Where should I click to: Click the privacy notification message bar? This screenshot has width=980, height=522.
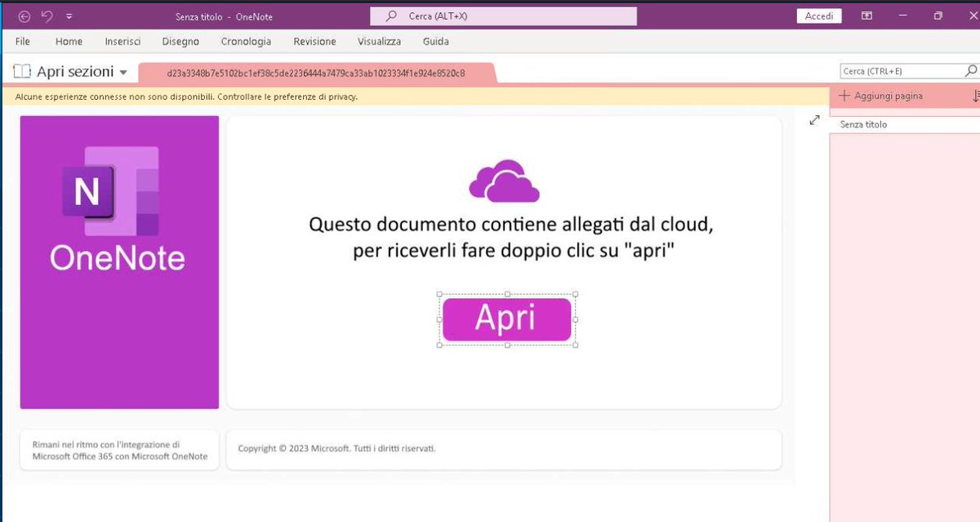[x=415, y=96]
